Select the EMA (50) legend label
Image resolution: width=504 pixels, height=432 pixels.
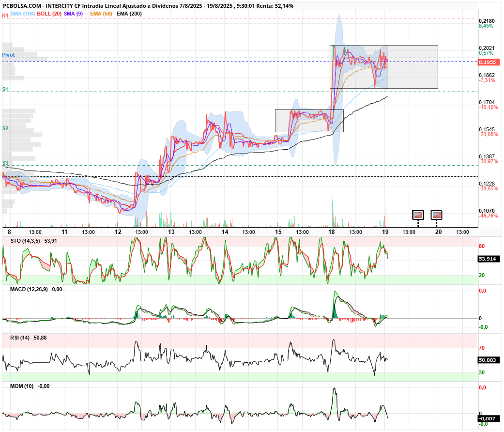[x=101, y=14]
